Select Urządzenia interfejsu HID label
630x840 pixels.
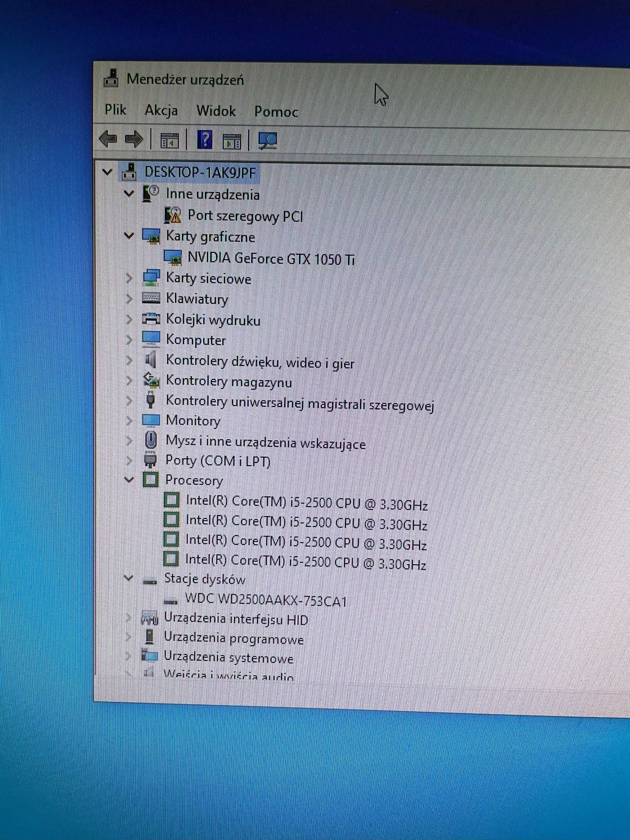click(x=236, y=619)
